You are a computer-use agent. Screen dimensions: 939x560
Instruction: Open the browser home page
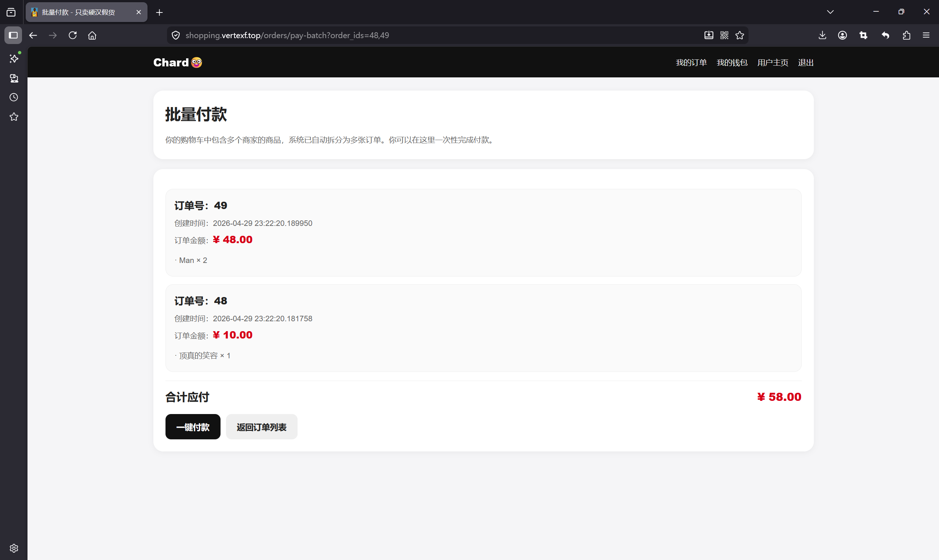[x=92, y=35]
